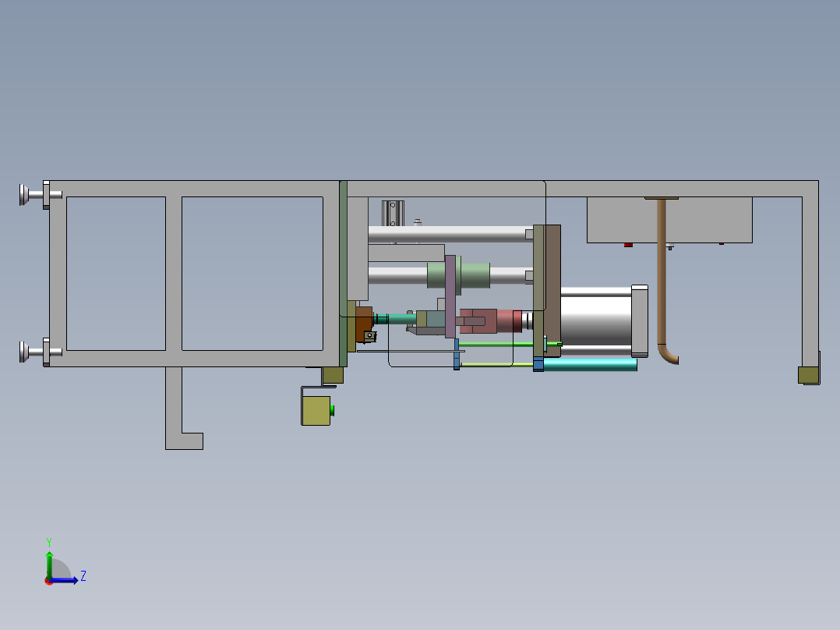The width and height of the screenshot is (840, 630).
Task: Pick the gray box under the top beam
Action: pyautogui.click(x=669, y=220)
